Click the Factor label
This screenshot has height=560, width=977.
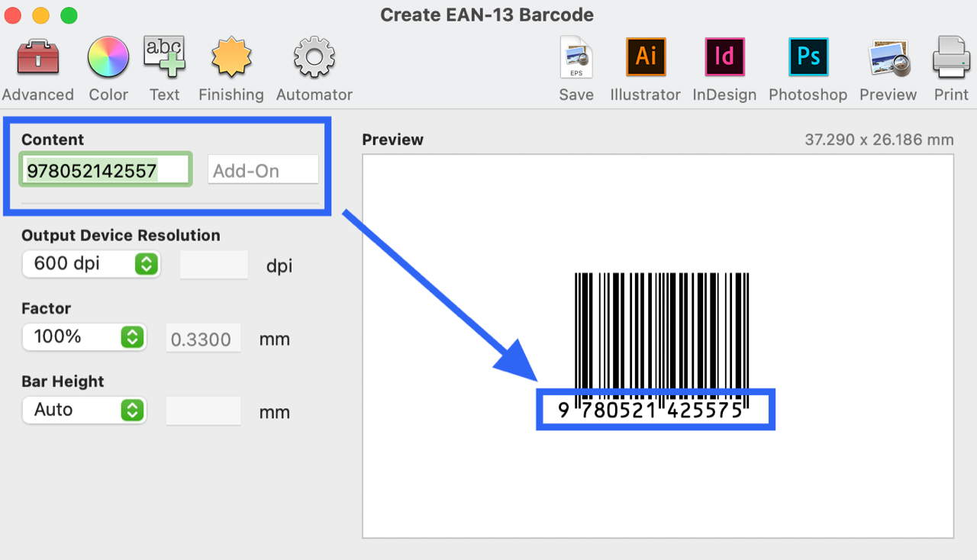tap(46, 308)
